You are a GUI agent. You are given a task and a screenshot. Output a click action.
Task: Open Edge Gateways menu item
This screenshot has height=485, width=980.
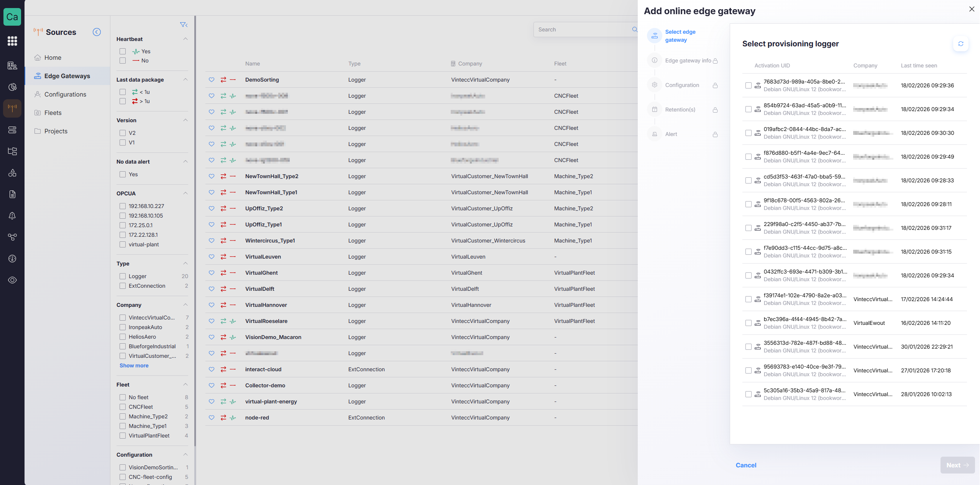[67, 76]
